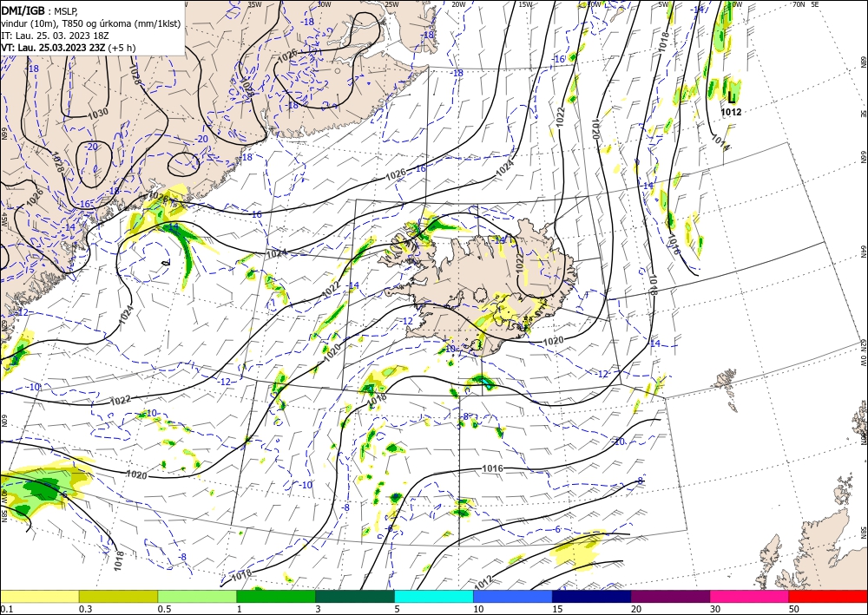This screenshot has height=615, width=868.
Task: Click the 1012 value under the L marker
Action: 731,112
